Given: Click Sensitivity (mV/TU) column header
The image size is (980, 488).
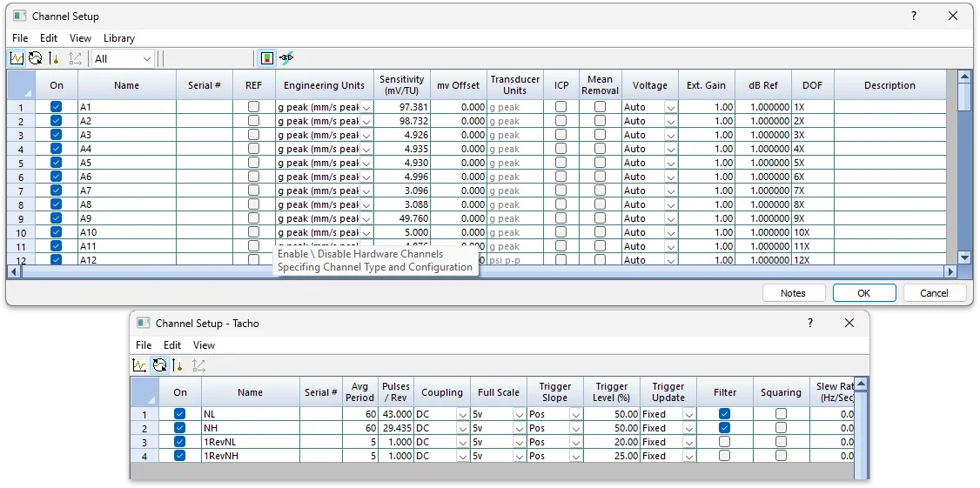Looking at the screenshot, I should (x=402, y=85).
